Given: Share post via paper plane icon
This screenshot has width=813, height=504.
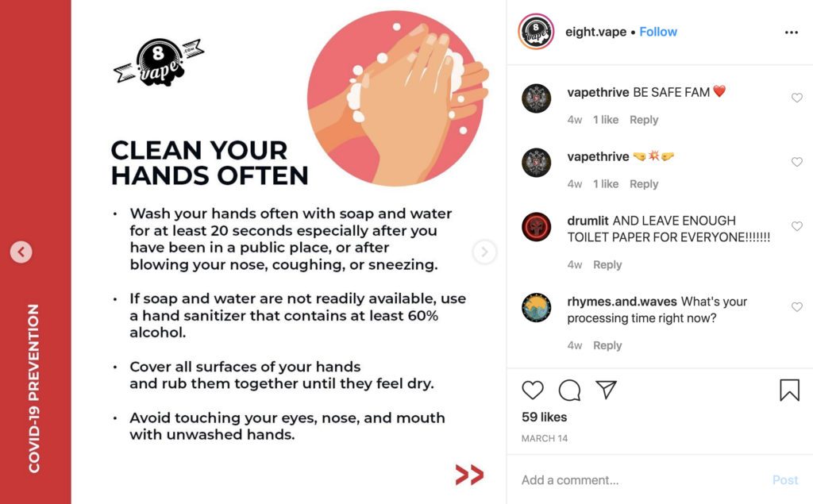Looking at the screenshot, I should [x=606, y=390].
